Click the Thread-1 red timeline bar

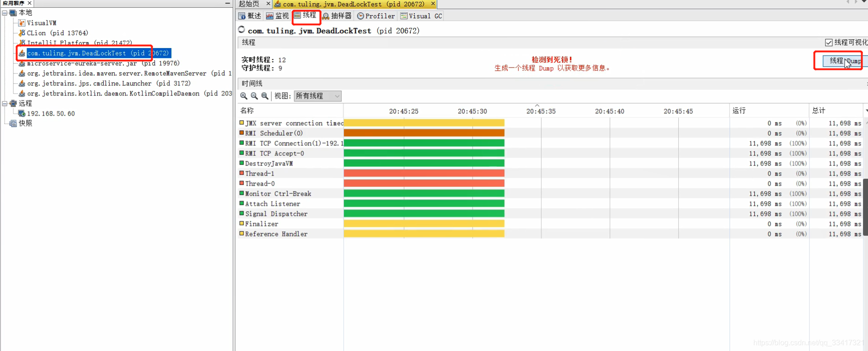424,174
